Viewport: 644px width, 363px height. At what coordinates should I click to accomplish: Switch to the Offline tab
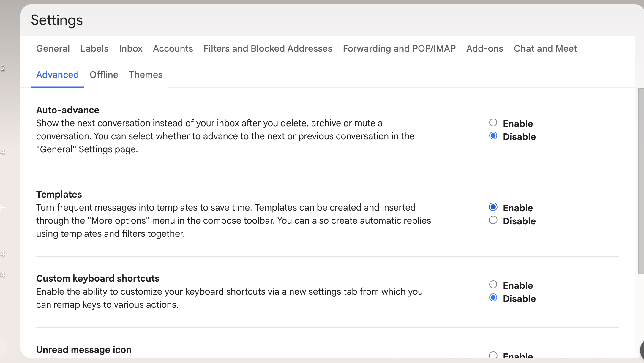click(104, 75)
